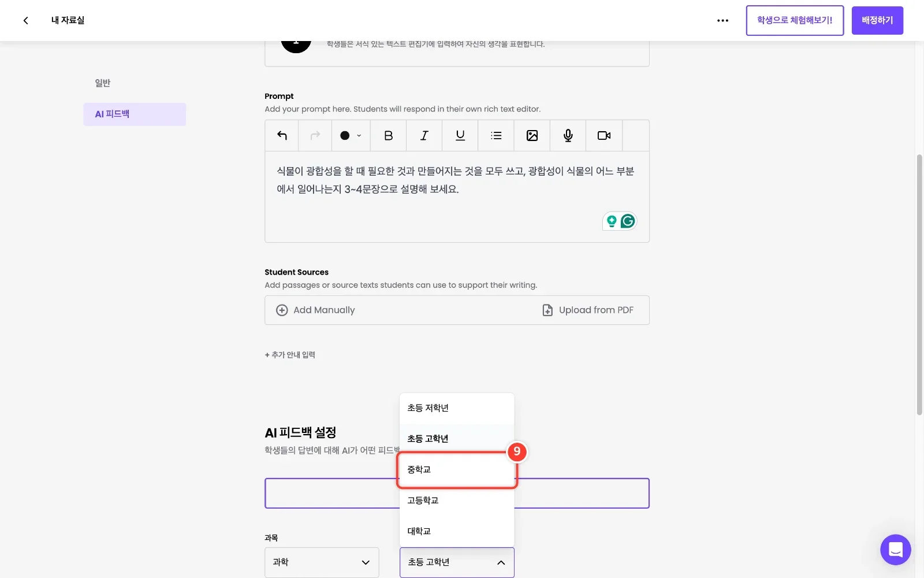Screen dimensions: 924x578
Task: Click 학생으로 체험해보기! button
Action: (795, 20)
